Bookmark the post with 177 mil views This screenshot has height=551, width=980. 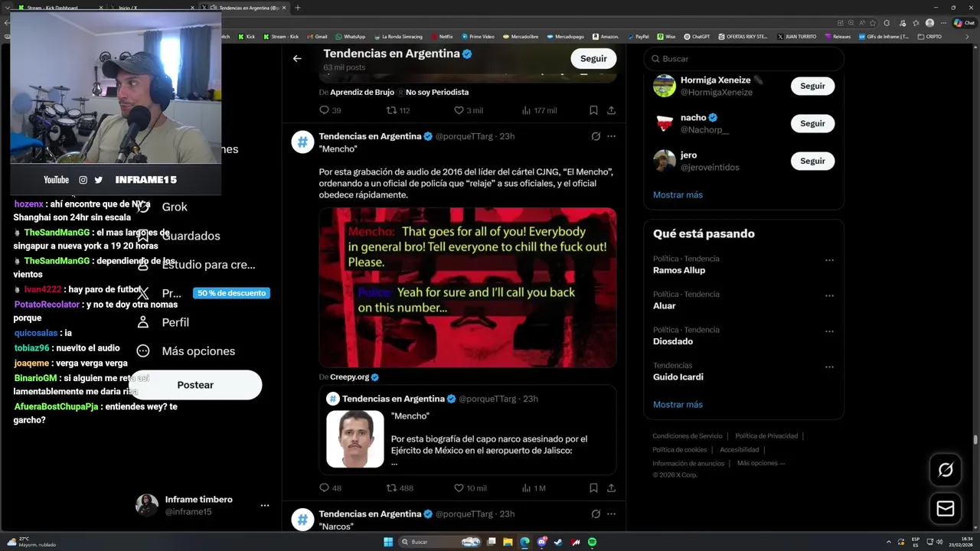point(593,110)
